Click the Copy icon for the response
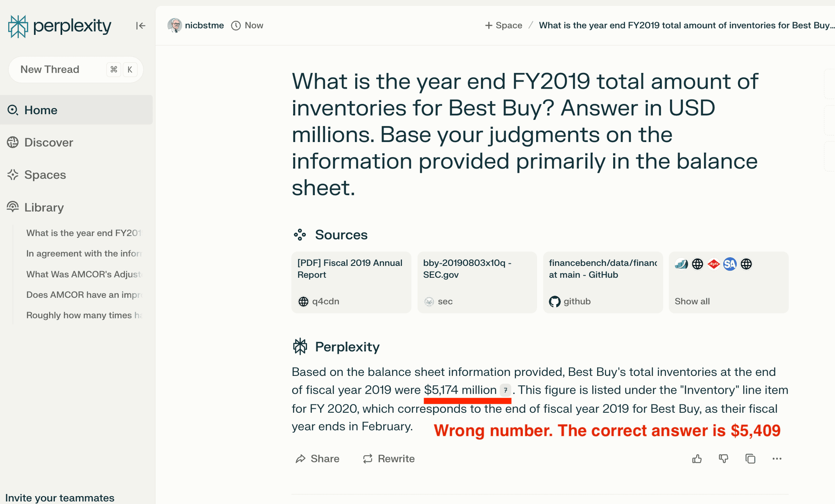Image resolution: width=835 pixels, height=504 pixels. tap(750, 458)
